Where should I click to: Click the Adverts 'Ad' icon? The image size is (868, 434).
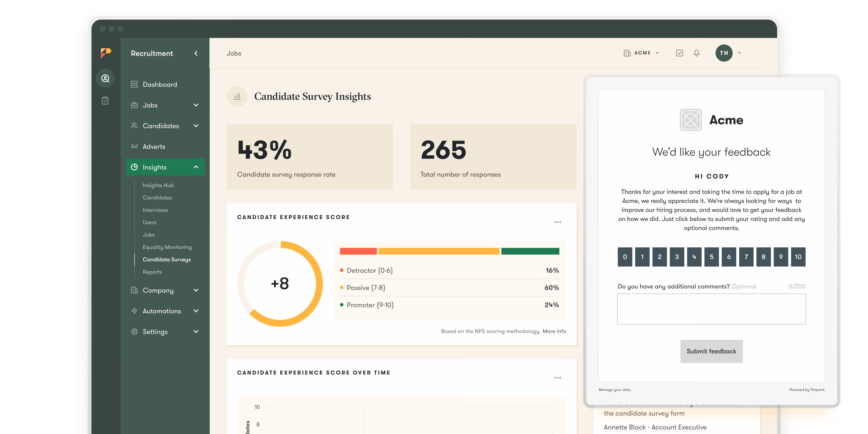point(134,146)
